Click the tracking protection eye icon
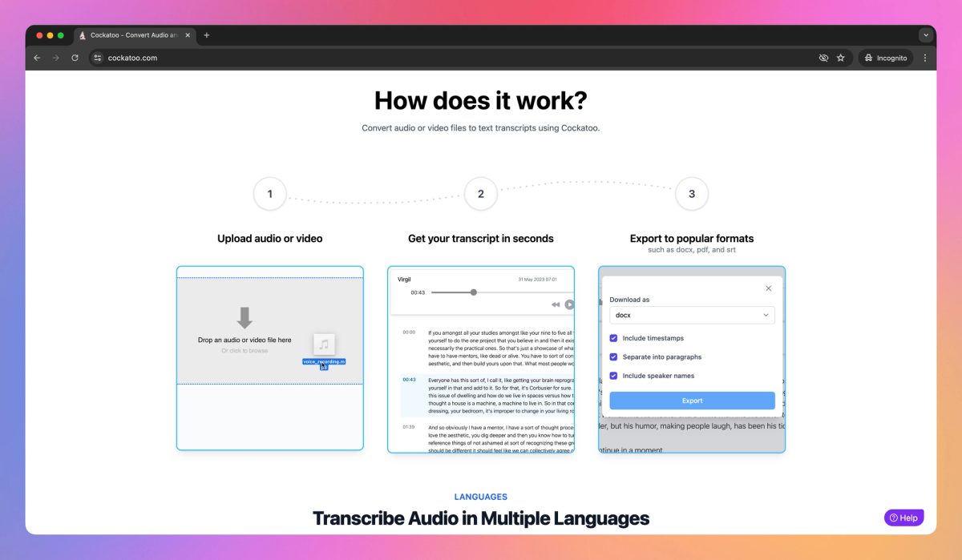Viewport: 962px width, 560px height. (823, 58)
